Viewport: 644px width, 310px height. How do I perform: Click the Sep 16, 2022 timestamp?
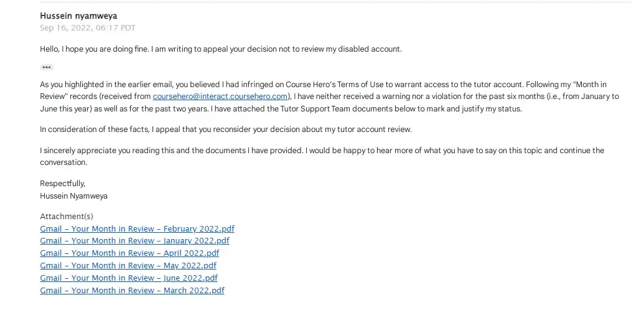87,27
